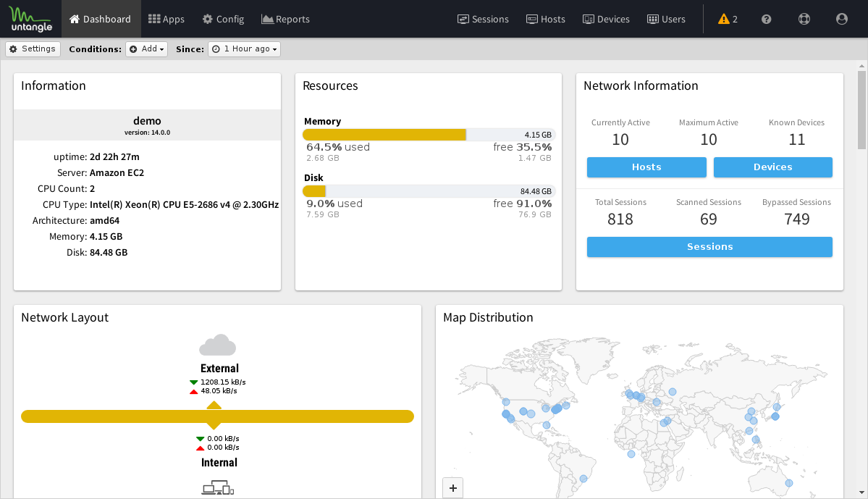Zoom in on the map with plus button
868x499 pixels.
click(452, 488)
